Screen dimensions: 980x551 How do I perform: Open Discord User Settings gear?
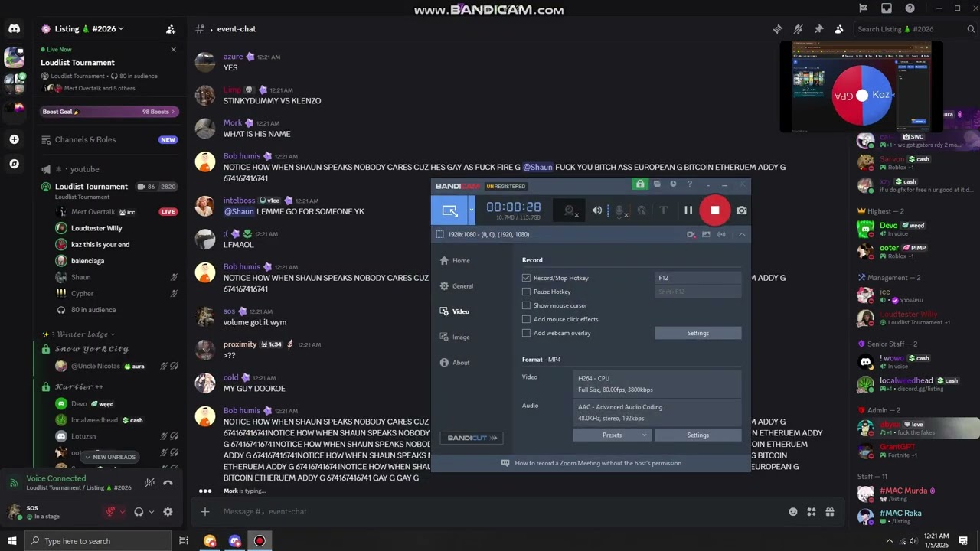[x=168, y=512]
